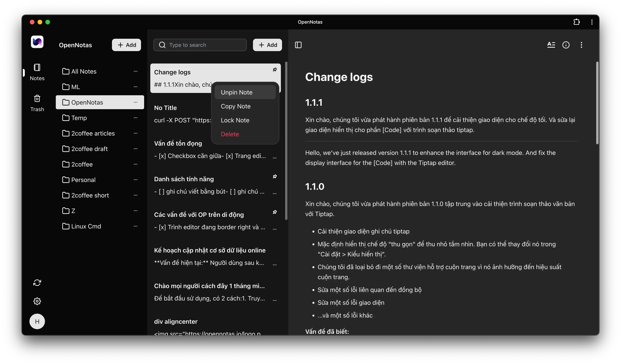Open more options for 2coffee articles folder
This screenshot has width=621, height=364.
135,133
